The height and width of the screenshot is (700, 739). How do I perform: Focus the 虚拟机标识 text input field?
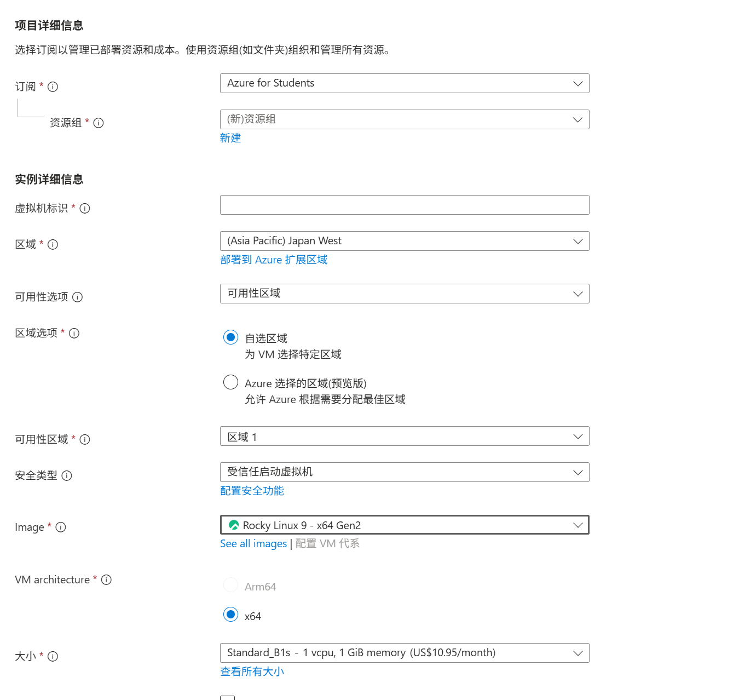[x=405, y=205]
